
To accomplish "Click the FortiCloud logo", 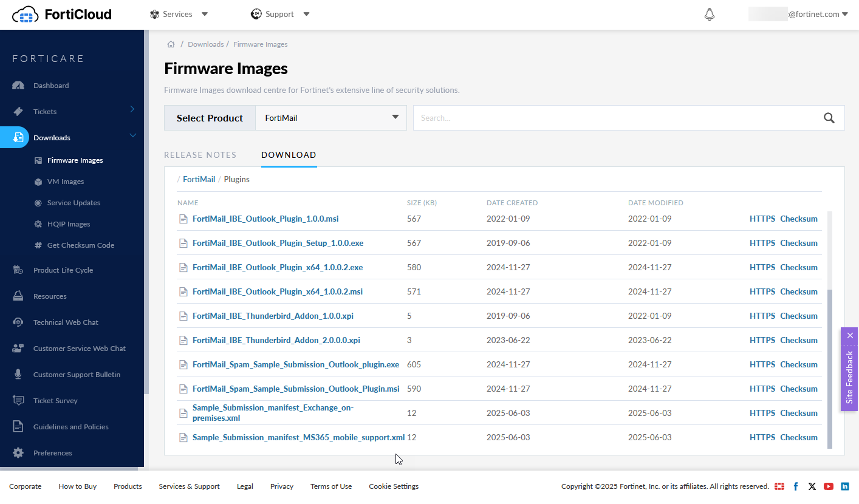I will pyautogui.click(x=61, y=14).
